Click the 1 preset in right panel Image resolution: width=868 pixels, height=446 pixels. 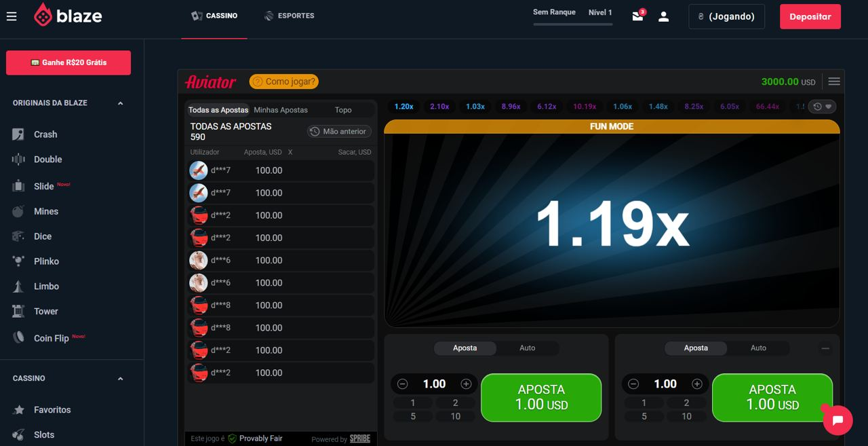click(x=644, y=403)
